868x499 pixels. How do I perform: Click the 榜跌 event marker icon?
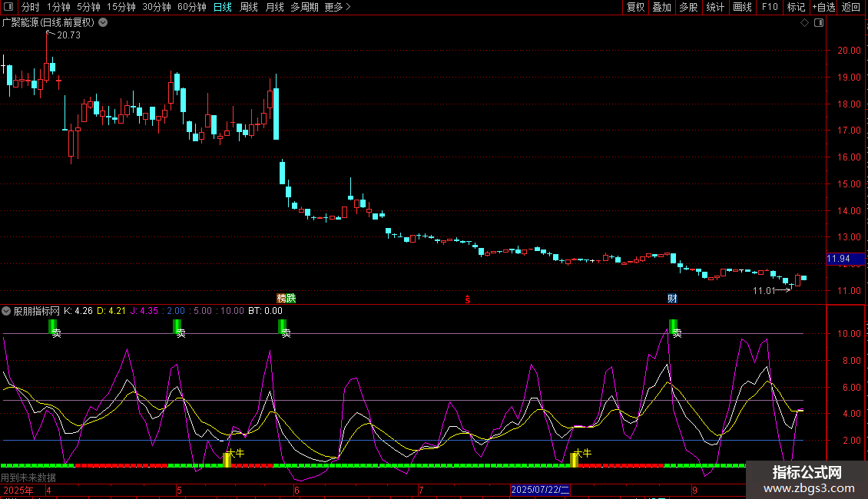point(287,298)
